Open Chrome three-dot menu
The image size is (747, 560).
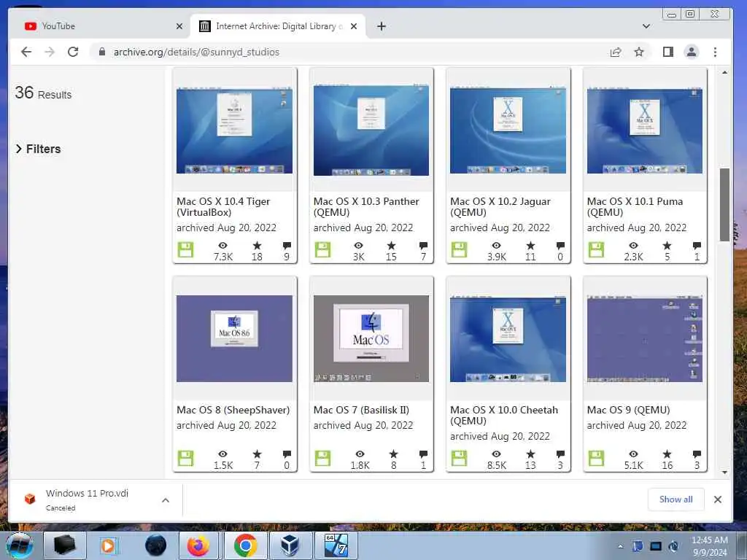coord(715,52)
